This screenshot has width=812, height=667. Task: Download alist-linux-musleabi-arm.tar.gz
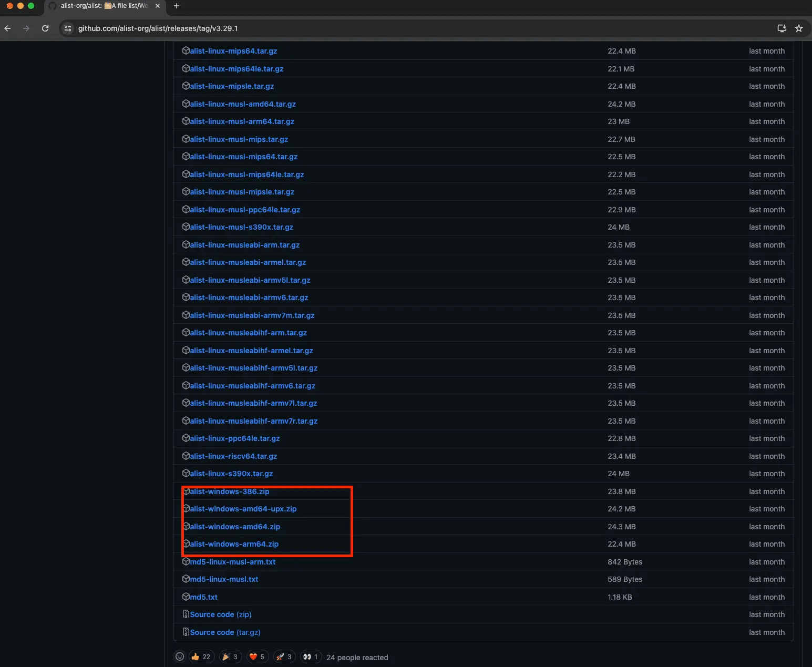pyautogui.click(x=245, y=245)
